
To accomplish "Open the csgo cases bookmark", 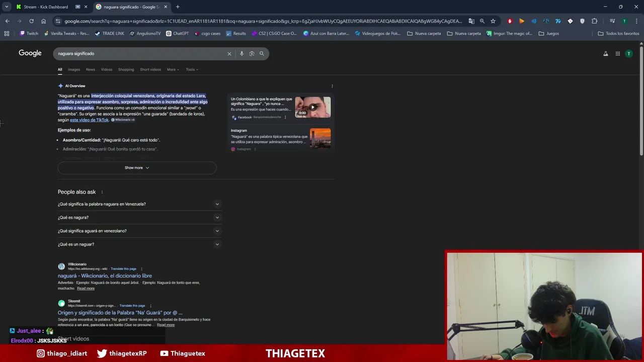I will click(x=207, y=34).
